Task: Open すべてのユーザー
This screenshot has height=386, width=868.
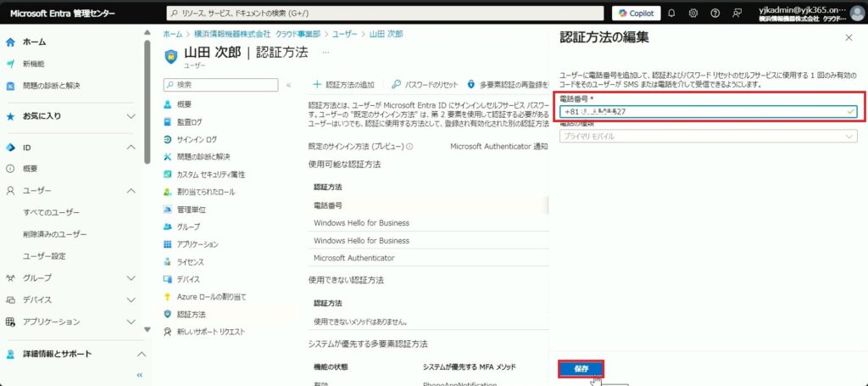Action: point(52,213)
